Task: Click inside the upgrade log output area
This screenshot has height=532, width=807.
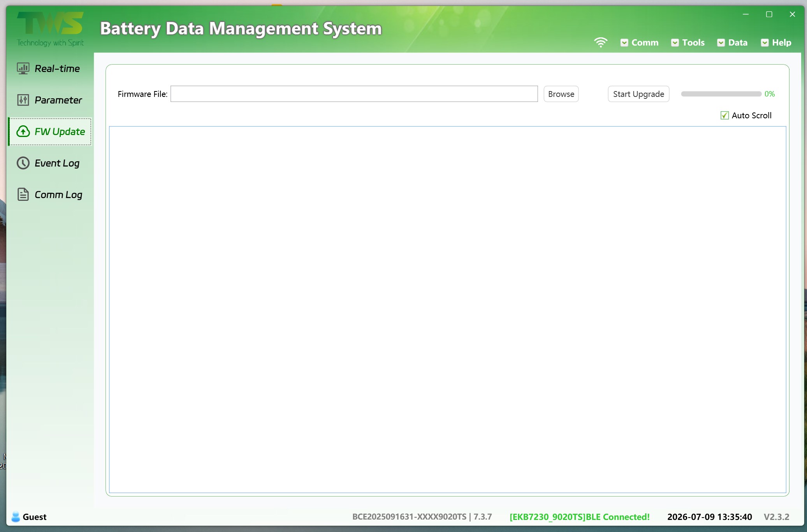Action: (x=447, y=309)
